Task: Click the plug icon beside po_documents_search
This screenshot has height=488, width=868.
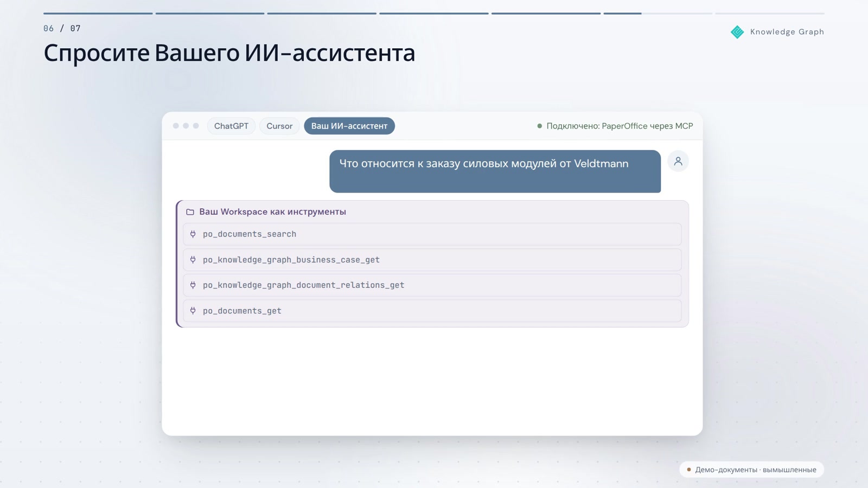Action: coord(193,234)
